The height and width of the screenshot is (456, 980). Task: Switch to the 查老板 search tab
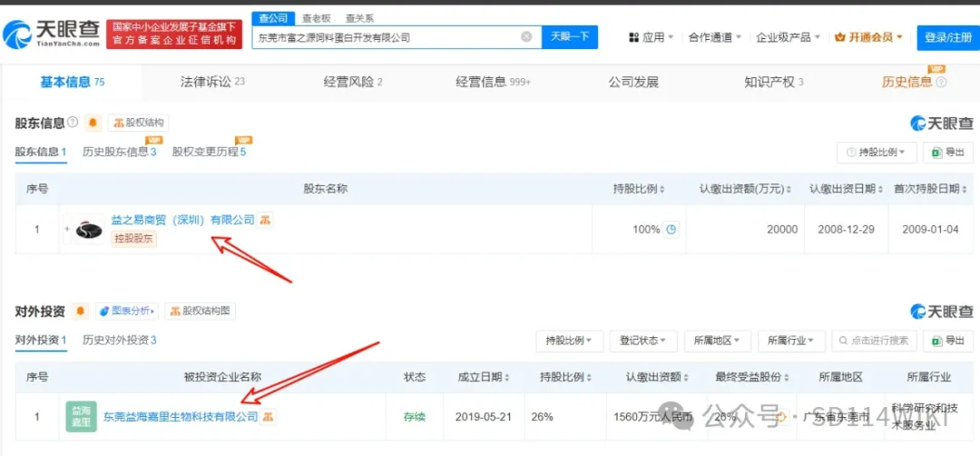pyautogui.click(x=317, y=18)
